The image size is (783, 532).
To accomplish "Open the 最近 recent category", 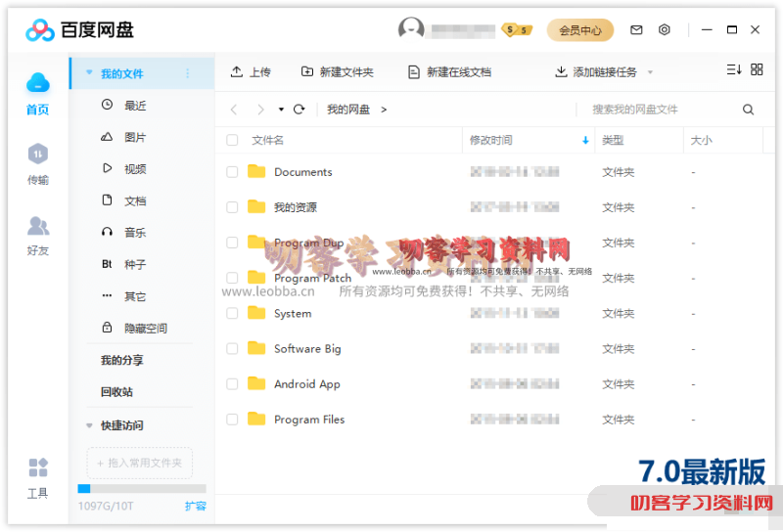I will tap(125, 106).
